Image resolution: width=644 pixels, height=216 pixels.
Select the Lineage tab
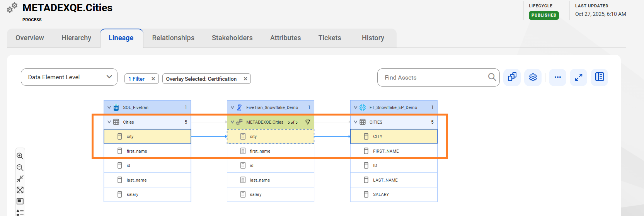121,38
